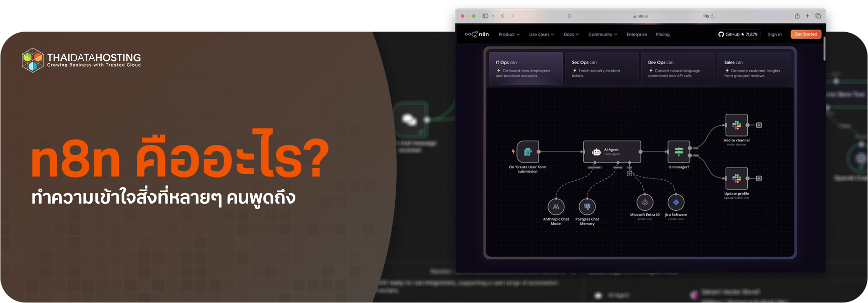Click the orange Get Started button
868x303 pixels.
click(x=806, y=34)
